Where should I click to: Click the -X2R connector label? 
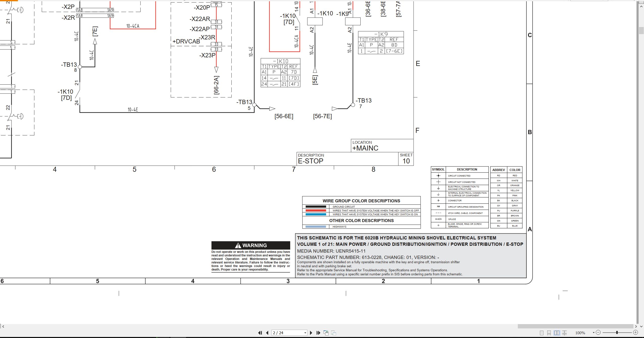click(68, 17)
